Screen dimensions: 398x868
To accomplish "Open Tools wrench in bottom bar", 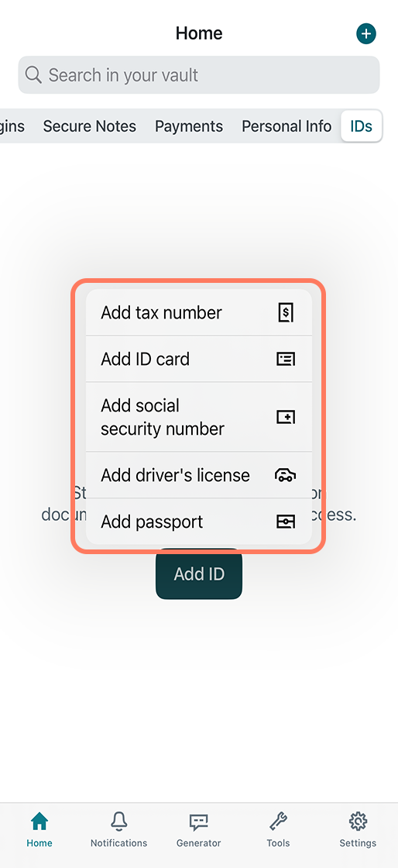I will (278, 829).
